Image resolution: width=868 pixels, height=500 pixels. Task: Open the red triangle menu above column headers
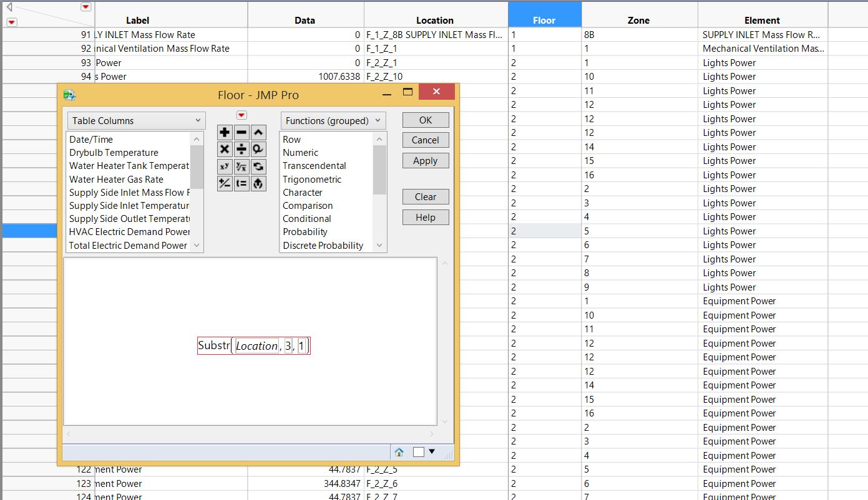(x=86, y=7)
